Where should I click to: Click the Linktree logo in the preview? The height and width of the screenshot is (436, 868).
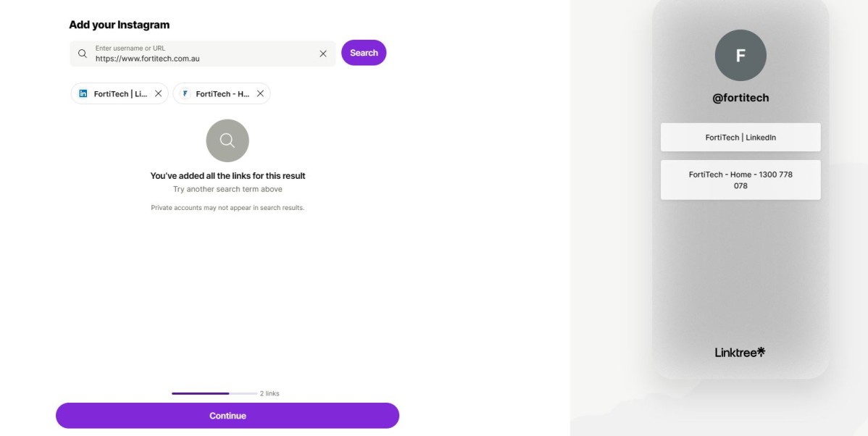[x=740, y=353]
